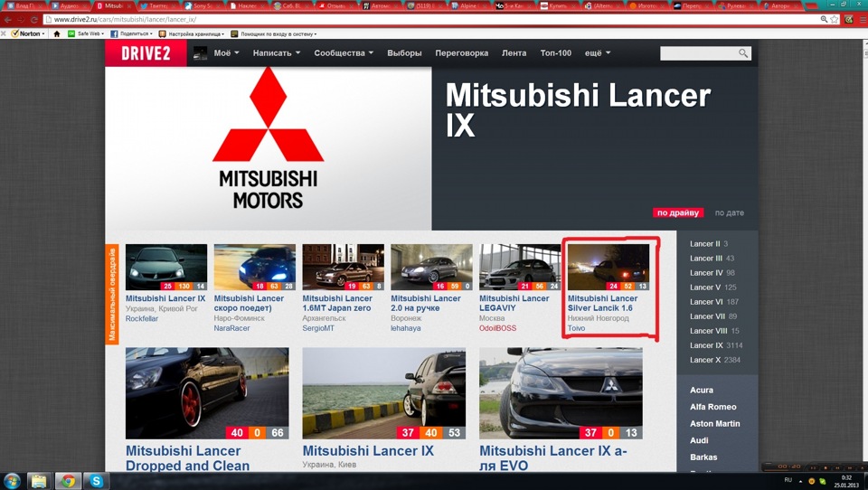Open the user avatar next to Моё
This screenshot has height=490, width=868.
pos(200,53)
